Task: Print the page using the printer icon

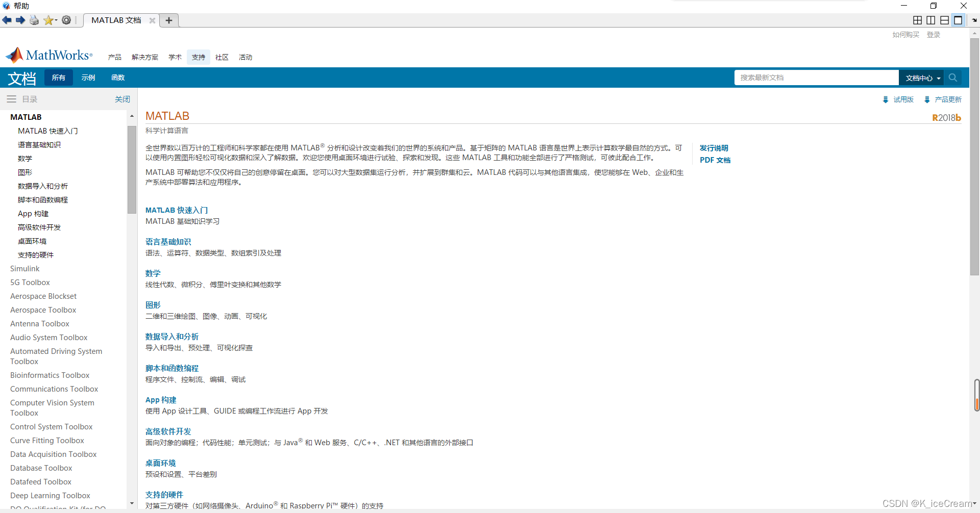Action: tap(34, 20)
